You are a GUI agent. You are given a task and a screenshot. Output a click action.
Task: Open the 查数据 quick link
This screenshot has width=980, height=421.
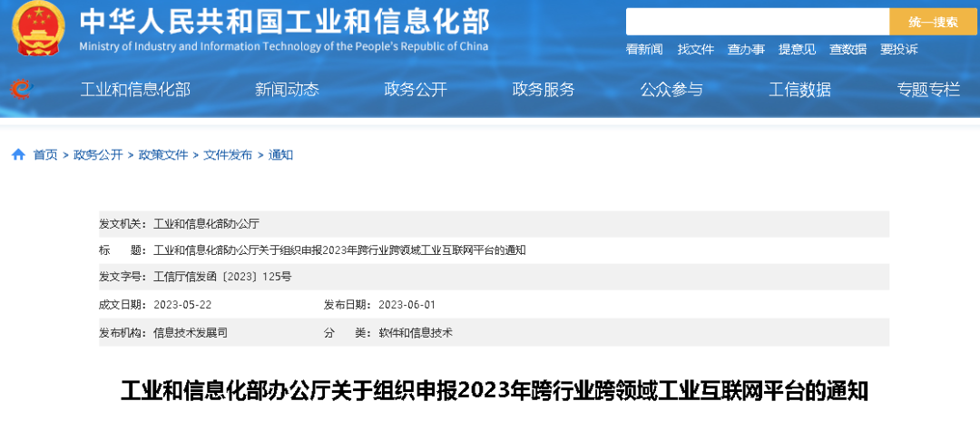(x=848, y=50)
